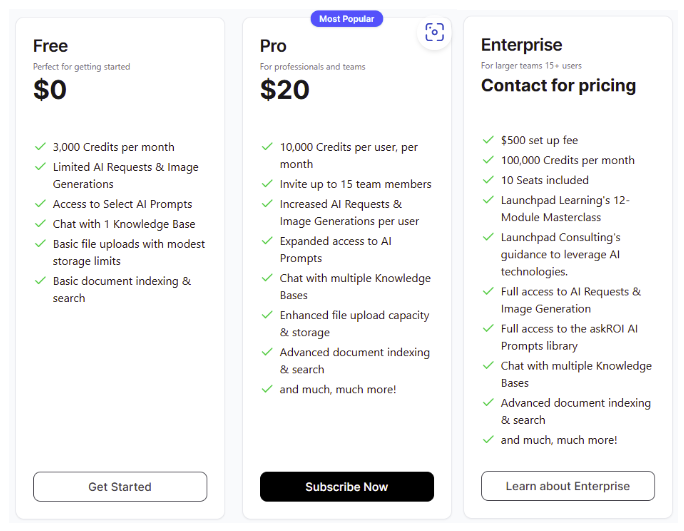Image resolution: width=684 pixels, height=531 pixels.
Task: Click the Contact for pricing text
Action: click(x=558, y=86)
